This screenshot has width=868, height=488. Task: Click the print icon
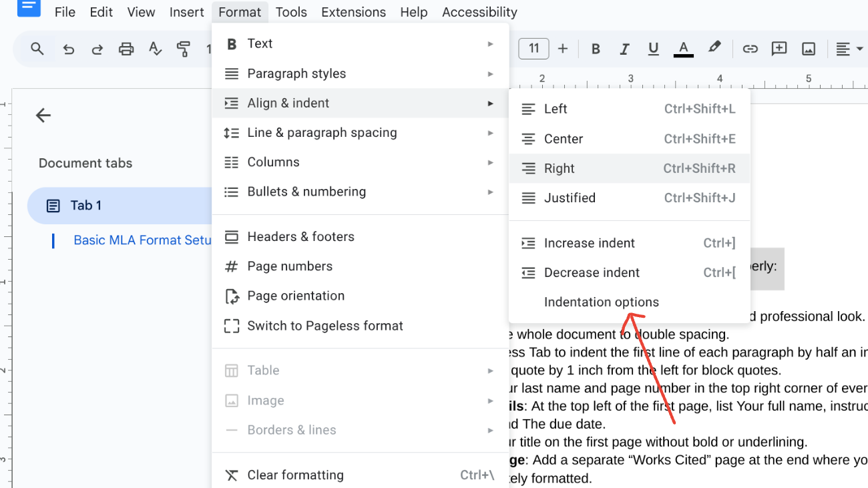pyautogui.click(x=126, y=48)
